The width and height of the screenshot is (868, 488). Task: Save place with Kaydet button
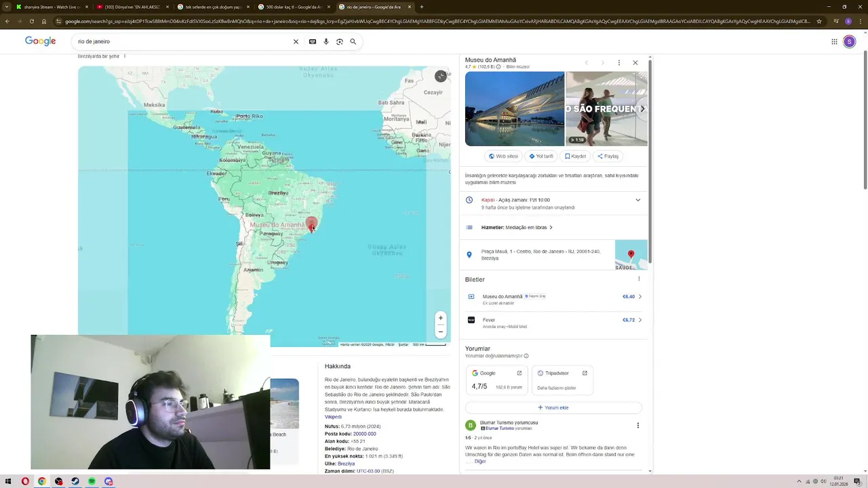[575, 156]
